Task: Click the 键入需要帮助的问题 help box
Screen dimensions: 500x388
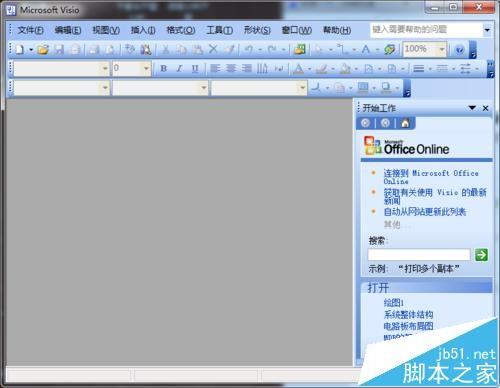Action: coord(426,30)
